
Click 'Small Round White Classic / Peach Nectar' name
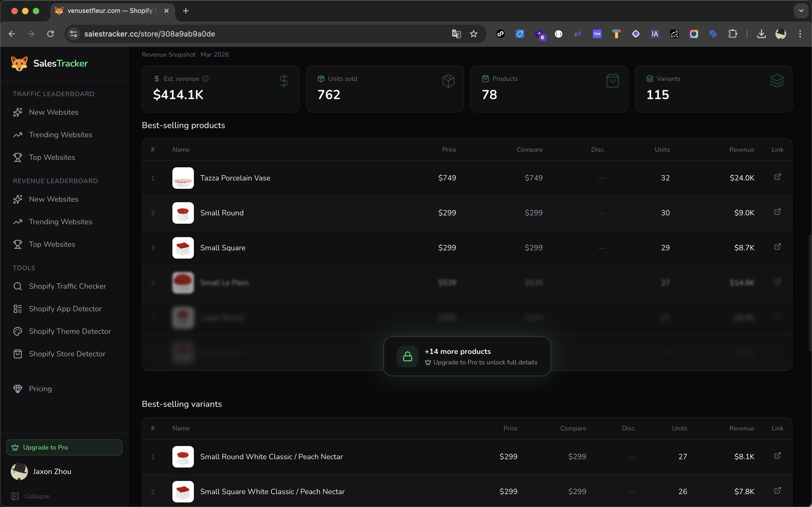(271, 457)
